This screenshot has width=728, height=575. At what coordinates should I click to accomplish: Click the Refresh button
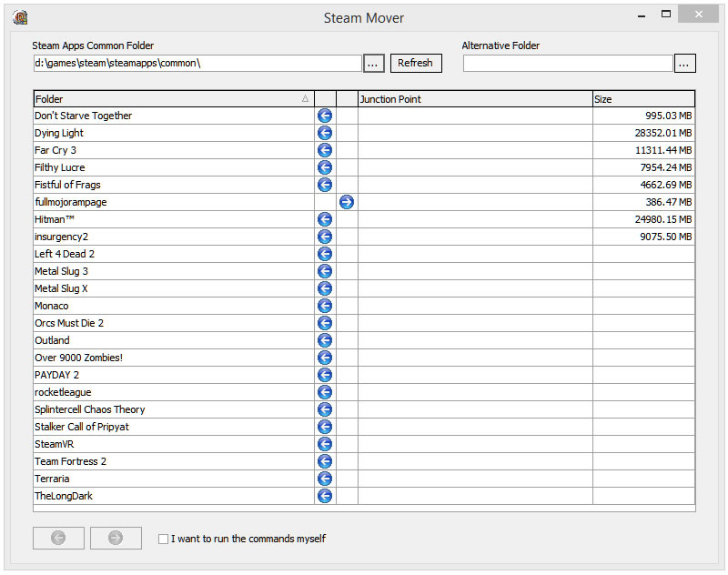[x=416, y=63]
